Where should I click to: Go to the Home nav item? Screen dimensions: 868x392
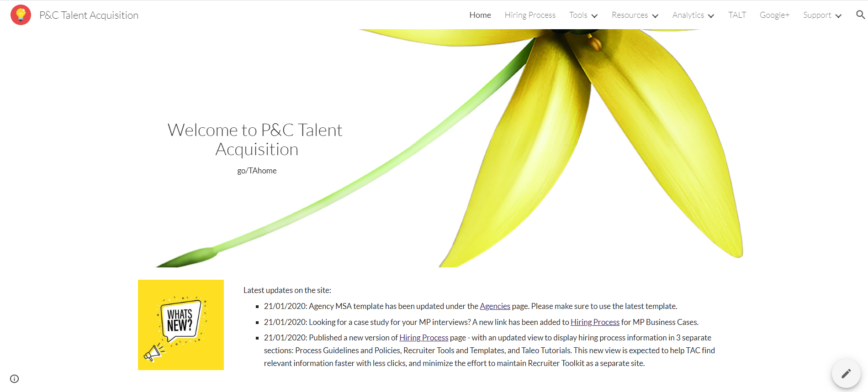tap(480, 15)
